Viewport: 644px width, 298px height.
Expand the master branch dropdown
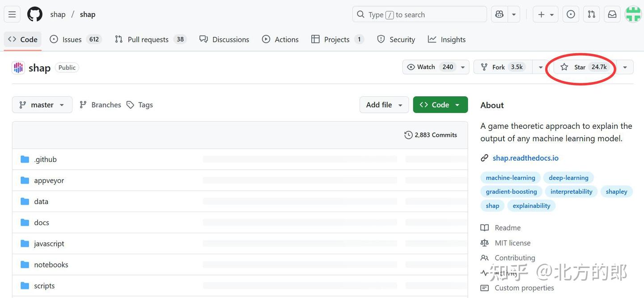[42, 105]
